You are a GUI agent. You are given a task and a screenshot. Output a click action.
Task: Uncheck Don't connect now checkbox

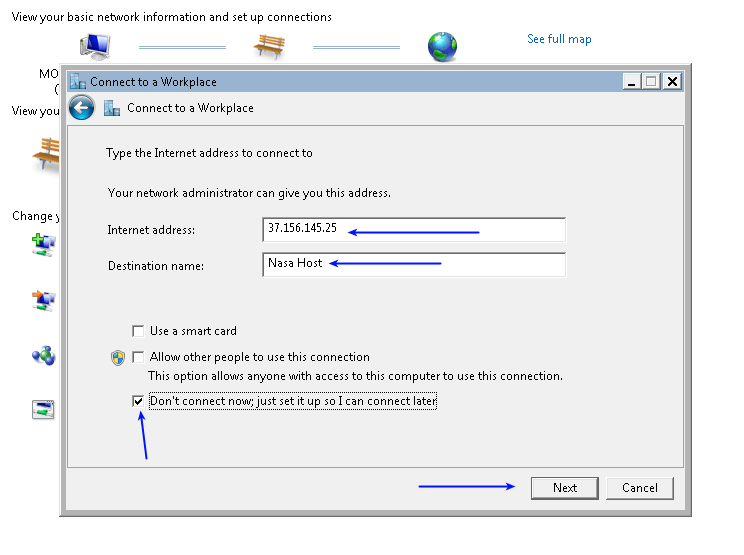point(138,401)
